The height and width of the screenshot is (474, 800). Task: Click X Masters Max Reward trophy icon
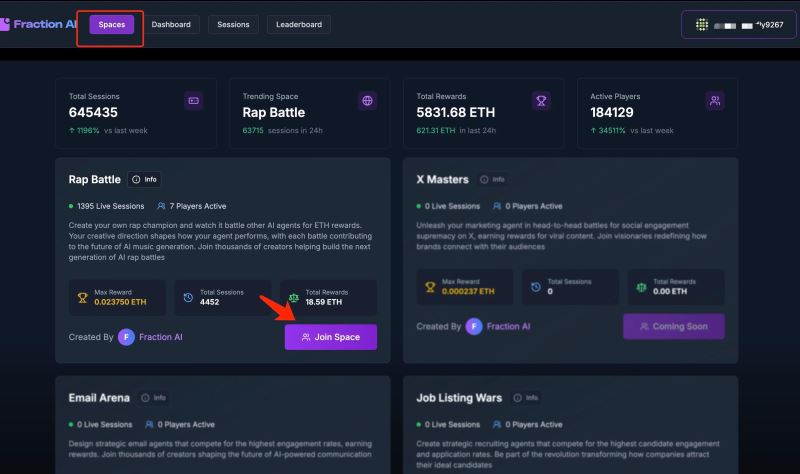coord(430,287)
